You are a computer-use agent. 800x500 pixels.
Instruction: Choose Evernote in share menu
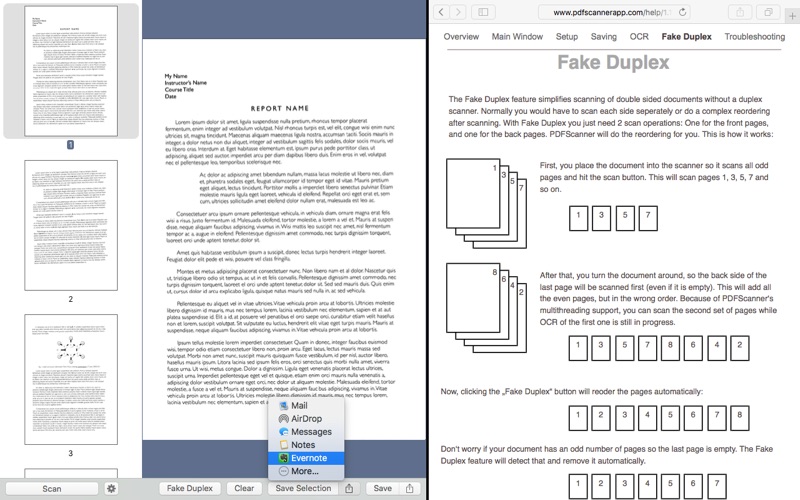[x=308, y=457]
